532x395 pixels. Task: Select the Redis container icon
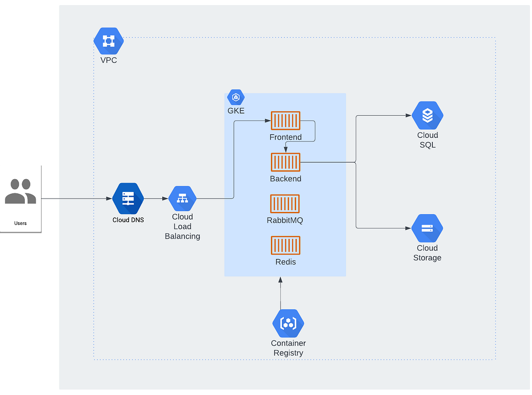coord(286,245)
